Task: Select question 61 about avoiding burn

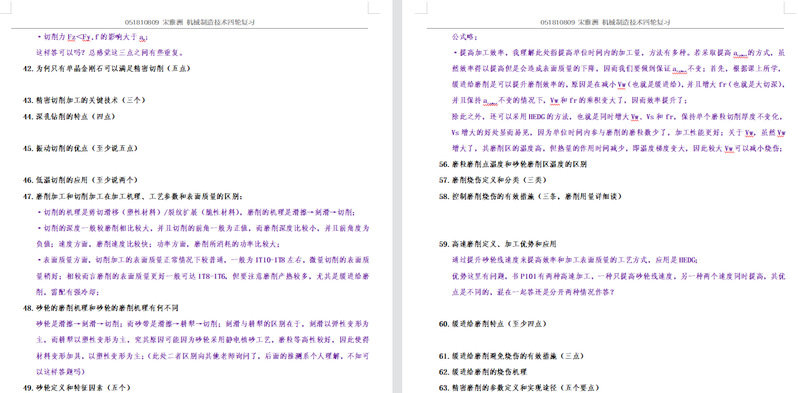Action: 511,356
